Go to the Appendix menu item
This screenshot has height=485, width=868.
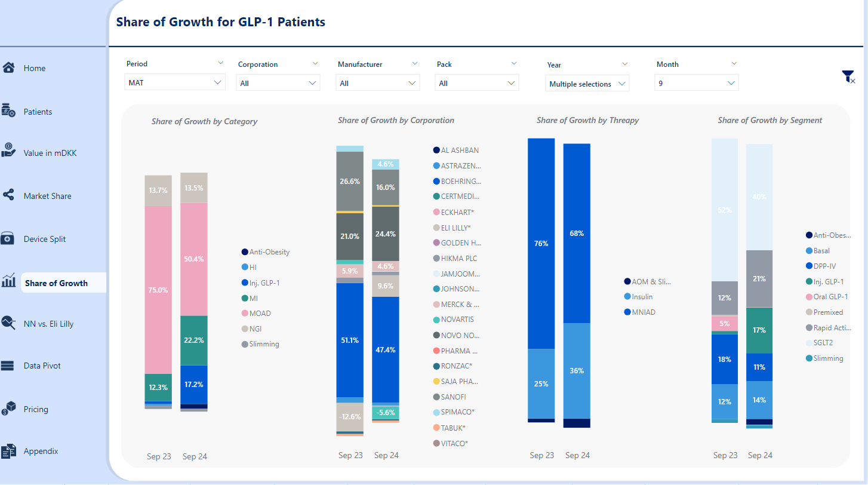point(41,451)
